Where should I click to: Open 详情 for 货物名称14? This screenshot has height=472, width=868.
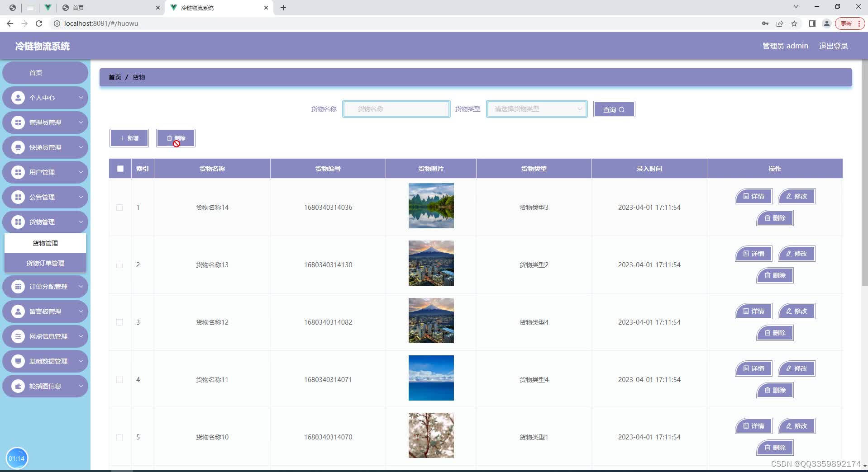point(754,196)
